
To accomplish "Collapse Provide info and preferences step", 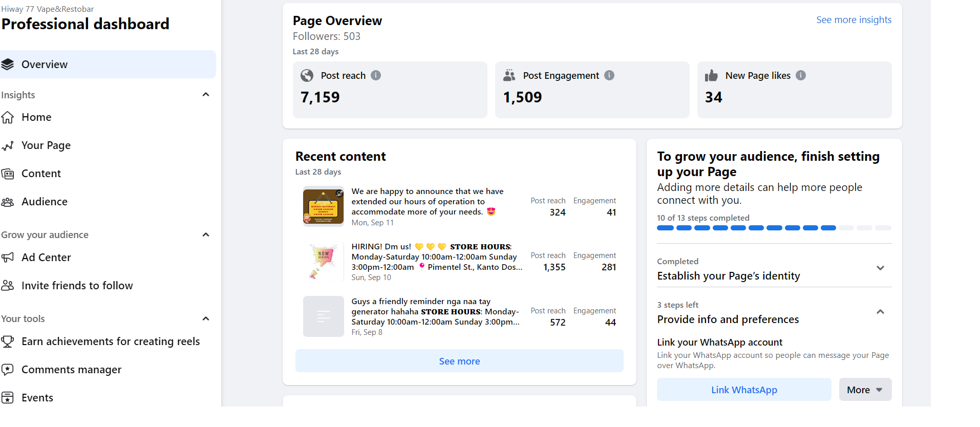I will coord(880,312).
